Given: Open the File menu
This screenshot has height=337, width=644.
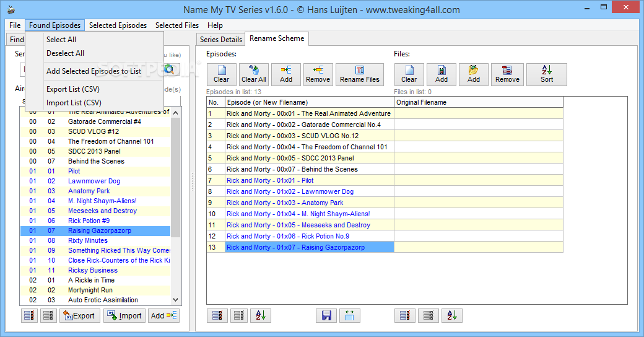Looking at the screenshot, I should click(15, 25).
